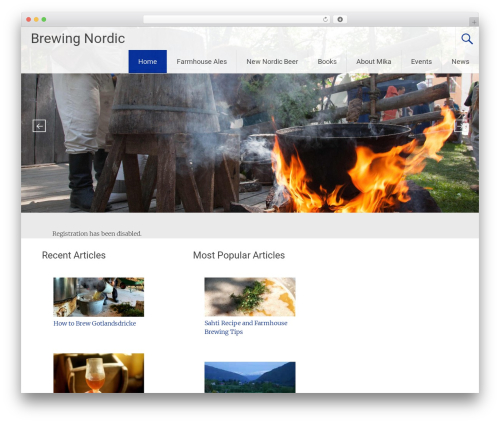The height and width of the screenshot is (423, 500).
Task: Open the News menu item
Action: pyautogui.click(x=460, y=62)
